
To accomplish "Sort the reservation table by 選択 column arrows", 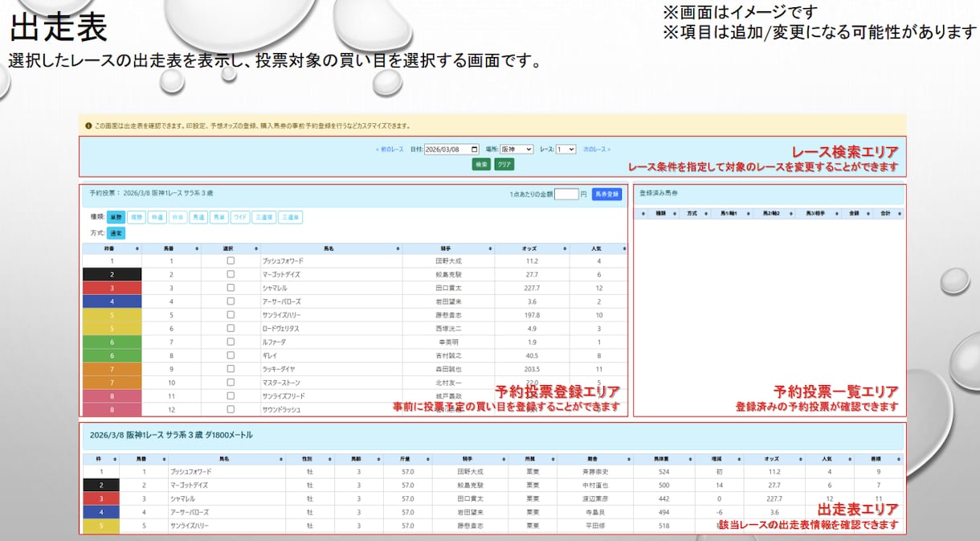I will [256, 248].
